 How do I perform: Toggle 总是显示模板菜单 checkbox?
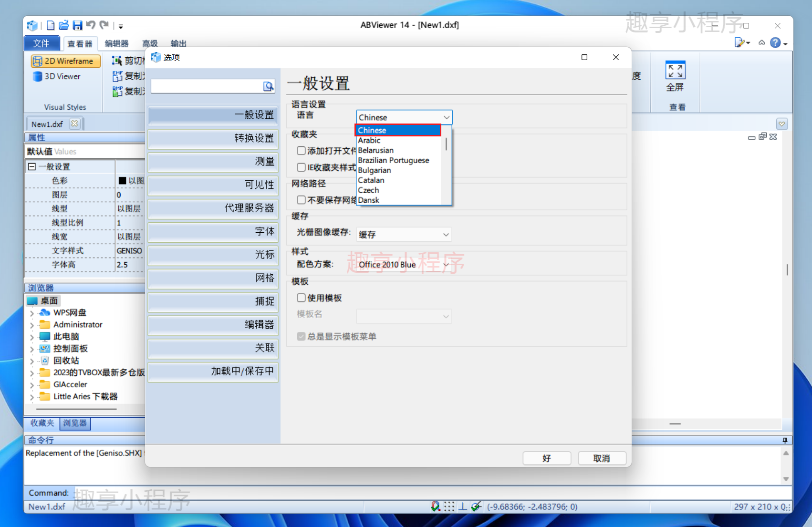[x=301, y=336]
